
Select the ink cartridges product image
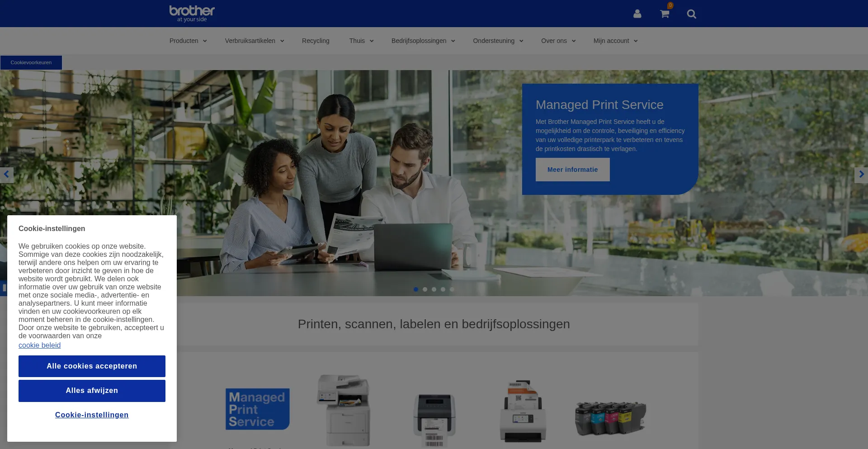tap(610, 418)
